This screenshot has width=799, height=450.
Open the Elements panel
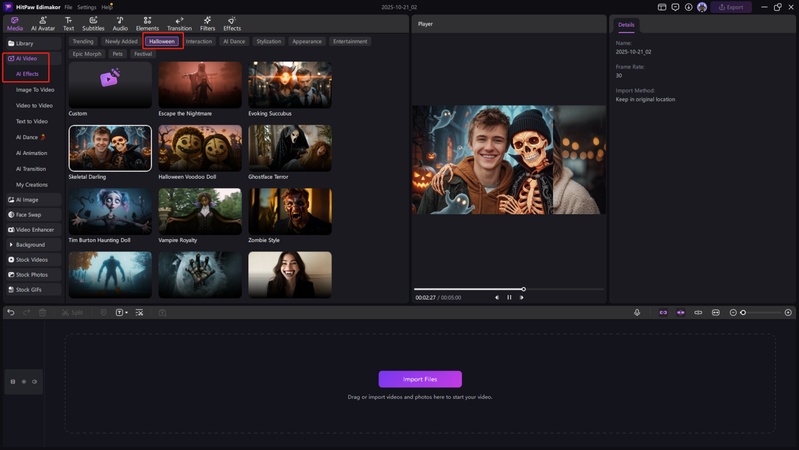coord(147,24)
